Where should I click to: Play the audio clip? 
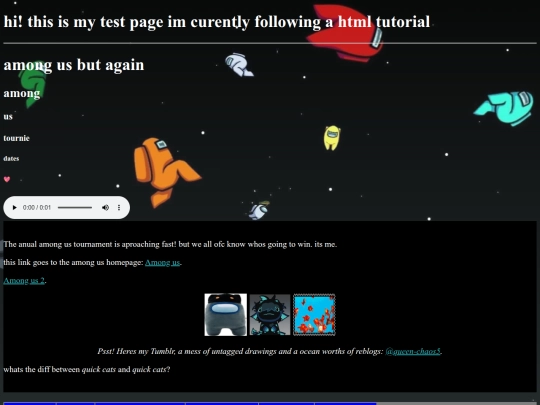click(x=14, y=208)
